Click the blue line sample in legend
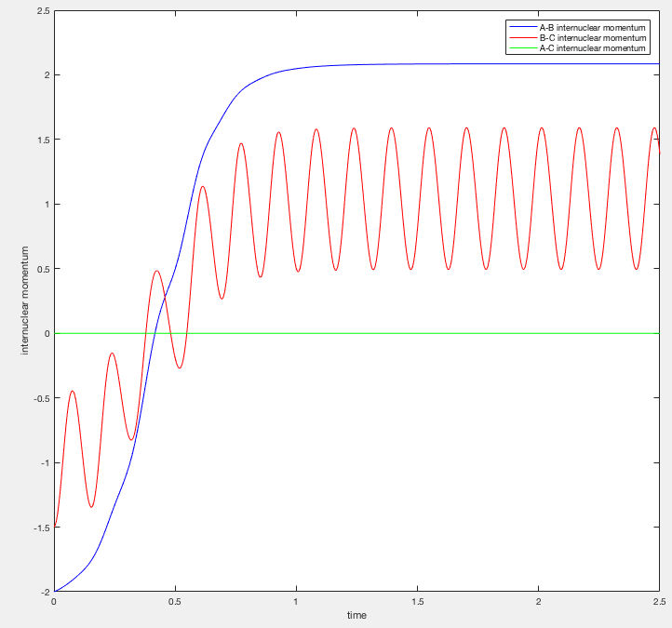The height and width of the screenshot is (628, 672). click(523, 27)
